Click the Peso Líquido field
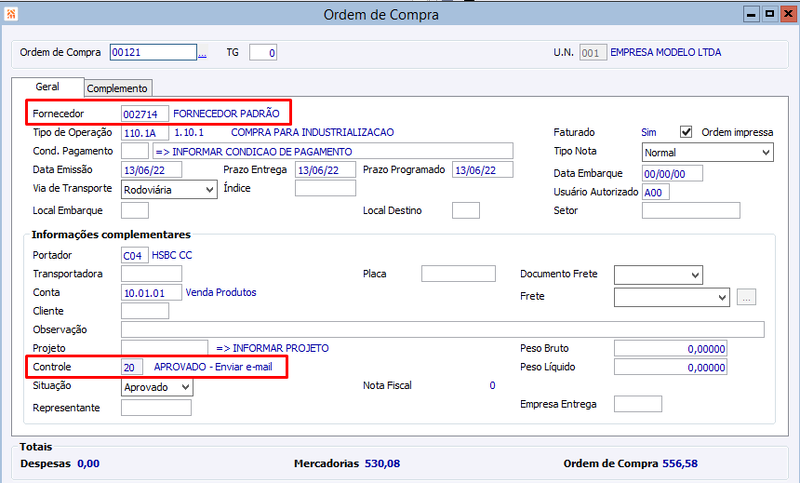The width and height of the screenshot is (800, 483). point(670,367)
